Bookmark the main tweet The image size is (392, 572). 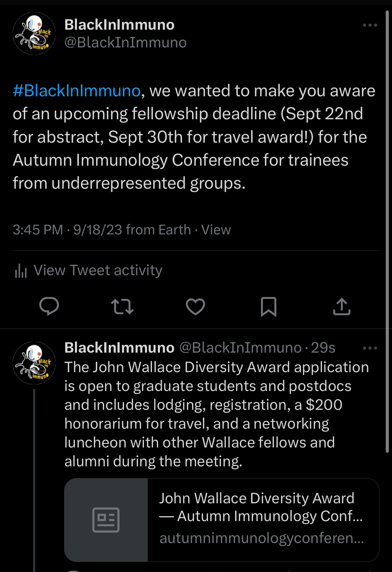[x=269, y=307]
